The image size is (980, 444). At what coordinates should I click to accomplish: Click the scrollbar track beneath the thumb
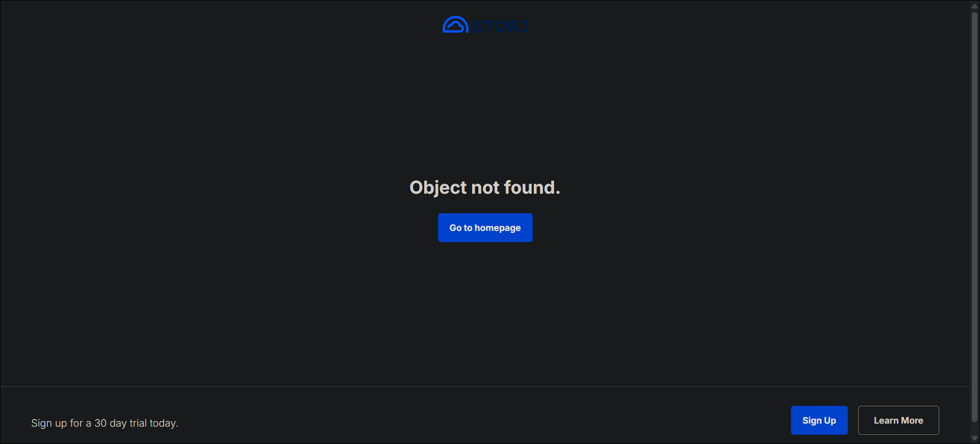tap(974, 428)
